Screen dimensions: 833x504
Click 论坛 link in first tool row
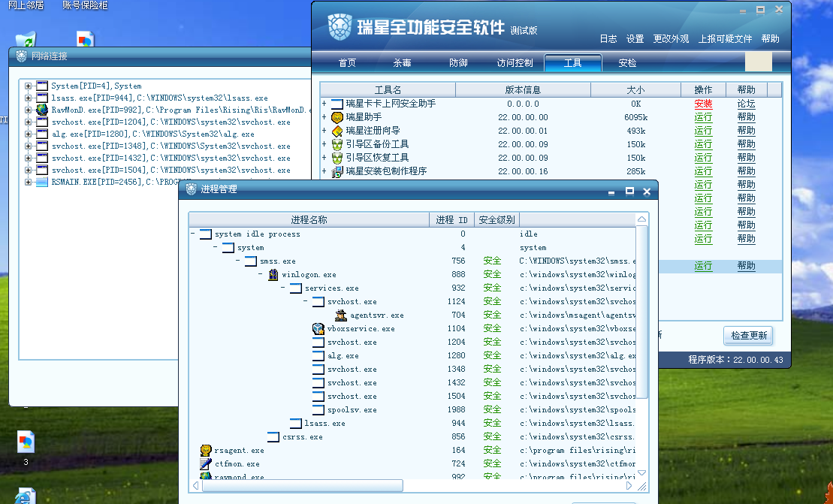click(746, 104)
